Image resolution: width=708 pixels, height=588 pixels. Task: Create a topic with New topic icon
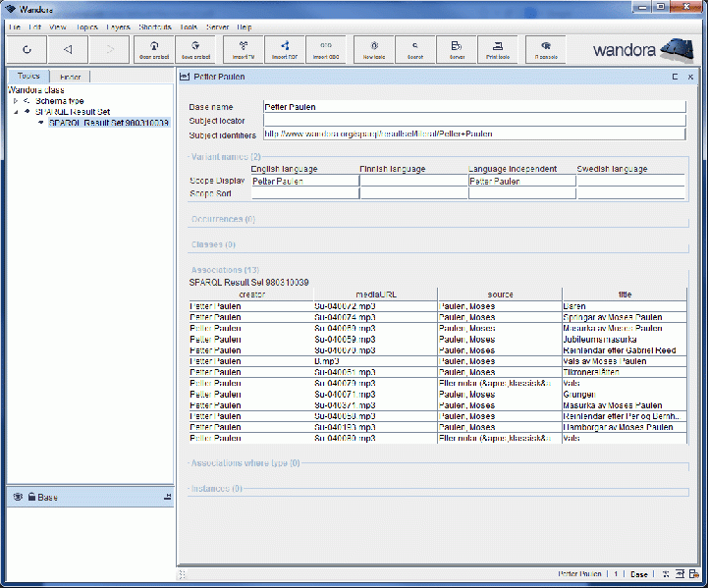pos(374,49)
